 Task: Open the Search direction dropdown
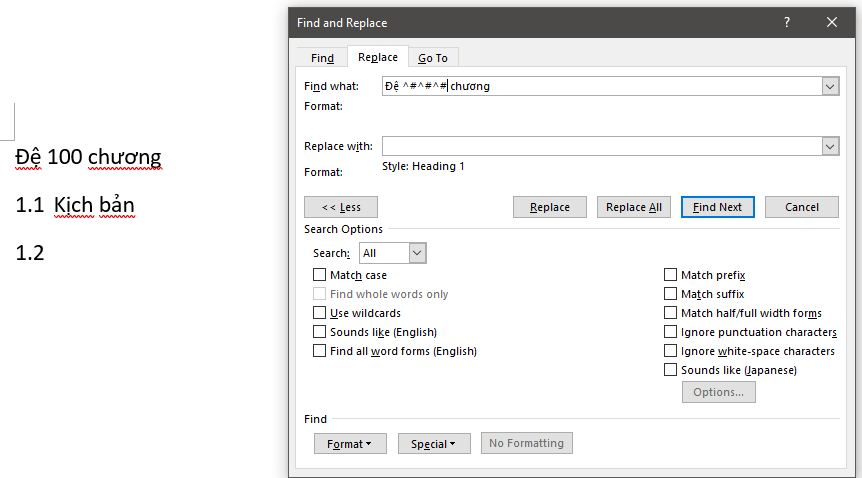[417, 254]
